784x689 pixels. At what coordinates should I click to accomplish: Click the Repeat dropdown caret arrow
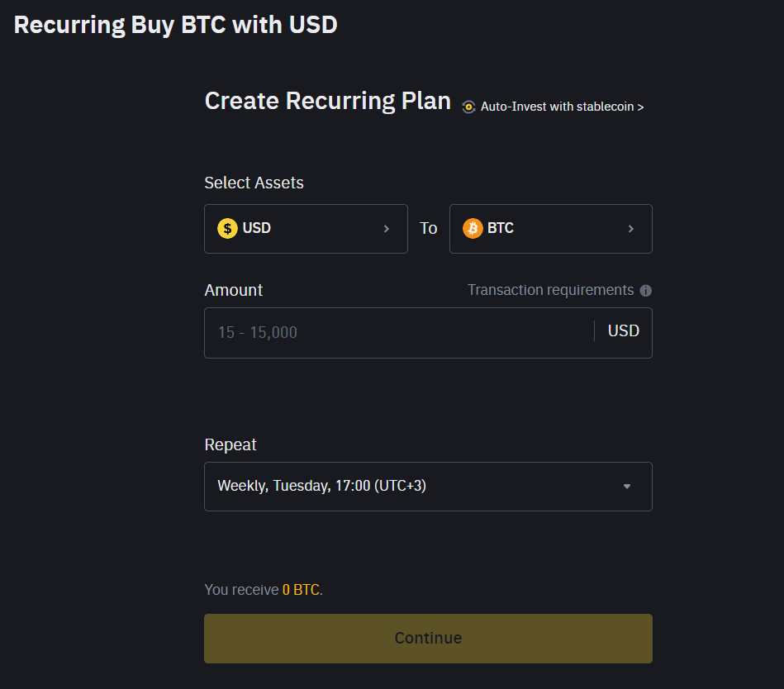pyautogui.click(x=627, y=487)
